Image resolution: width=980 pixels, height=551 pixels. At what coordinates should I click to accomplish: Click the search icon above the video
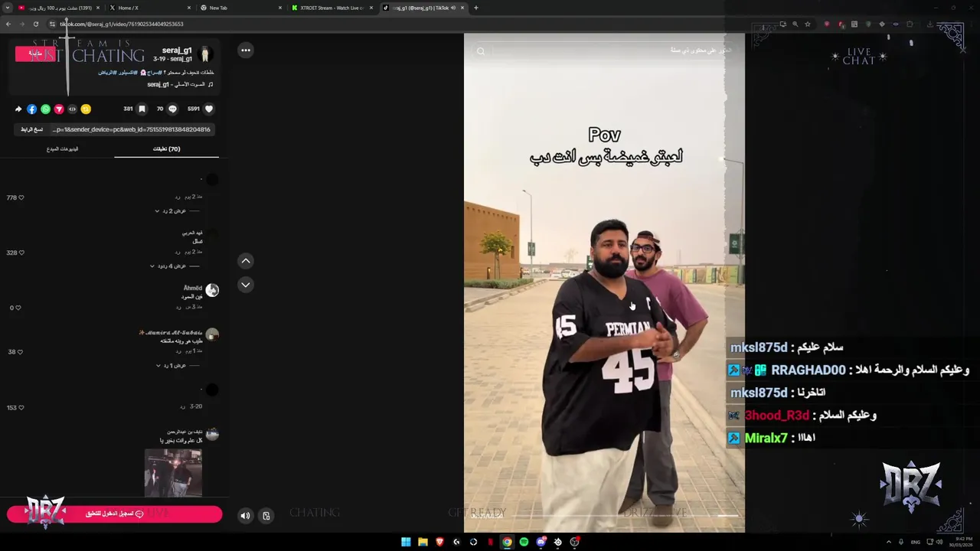click(481, 51)
